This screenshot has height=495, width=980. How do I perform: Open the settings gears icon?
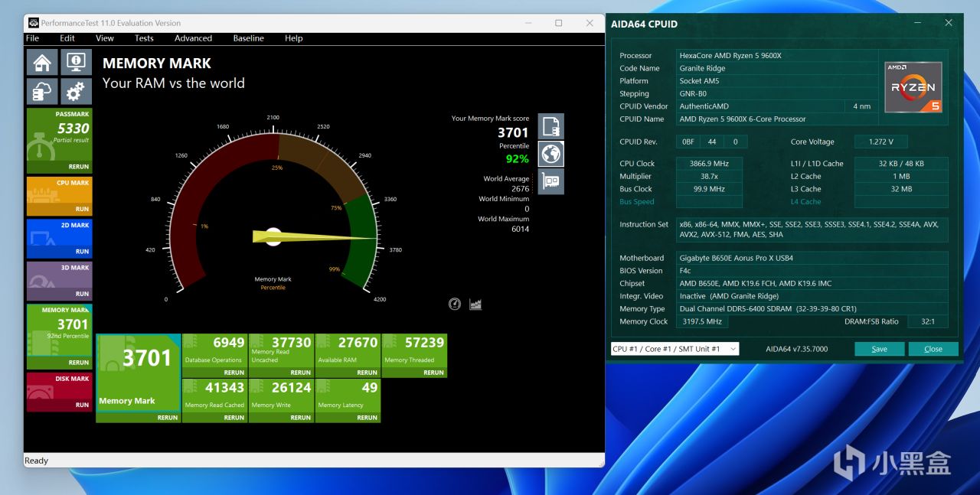tap(75, 92)
